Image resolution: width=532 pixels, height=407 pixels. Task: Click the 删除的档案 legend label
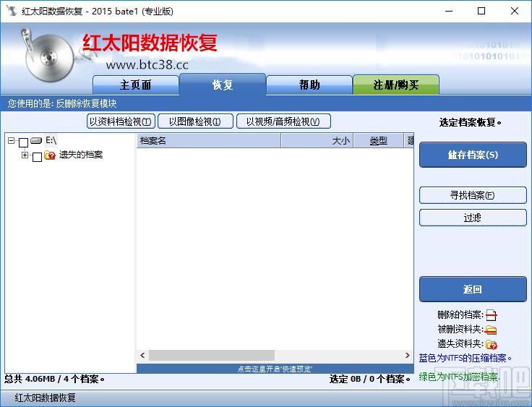(x=460, y=315)
